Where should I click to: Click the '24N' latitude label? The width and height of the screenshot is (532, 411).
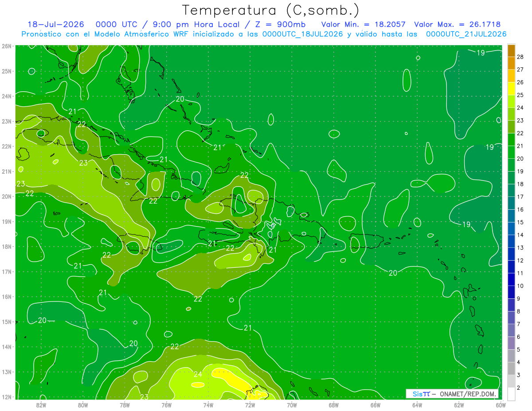pos(7,96)
